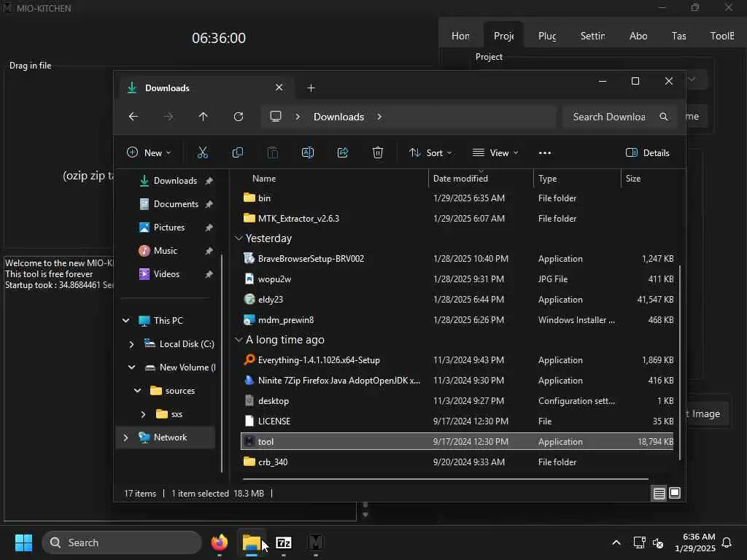Screen dimensions: 747x560
Task: Switch to MIO-KITCHEN Toolbox tab
Action: pos(722,36)
